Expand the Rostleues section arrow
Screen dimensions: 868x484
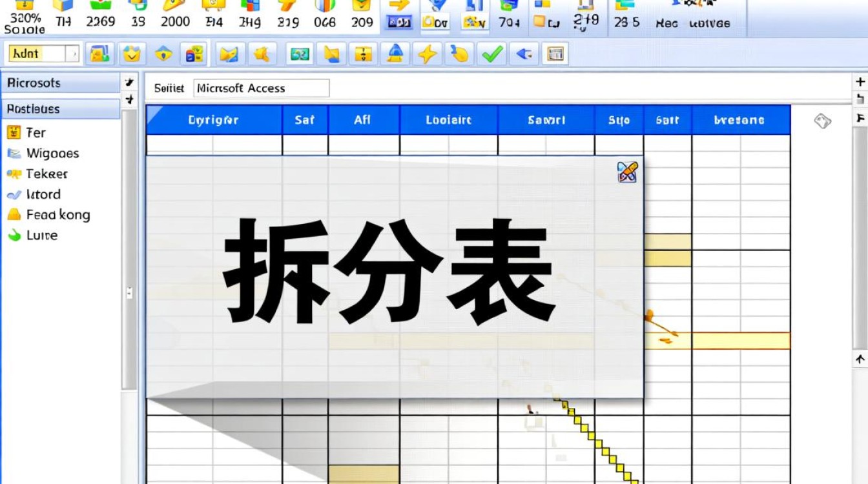[129, 100]
